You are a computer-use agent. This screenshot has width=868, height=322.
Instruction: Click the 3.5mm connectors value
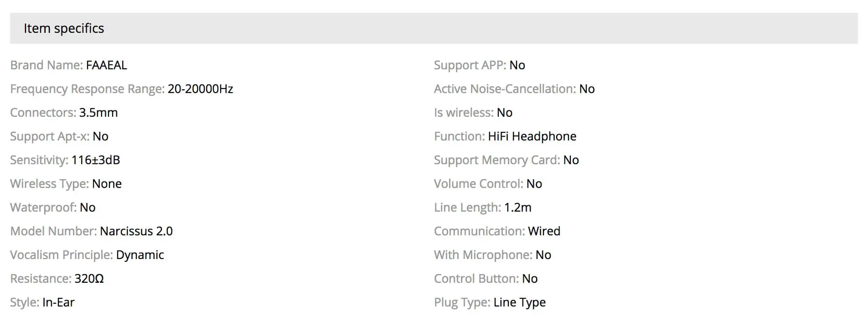coord(98,113)
